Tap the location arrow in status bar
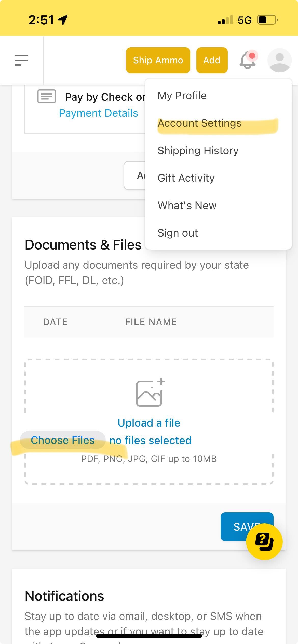The image size is (298, 644). point(62,20)
